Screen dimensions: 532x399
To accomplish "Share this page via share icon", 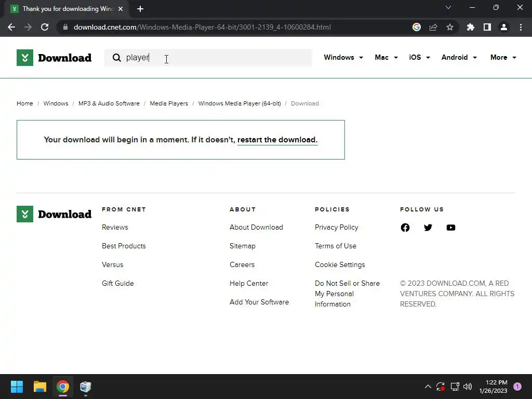I will [433, 27].
